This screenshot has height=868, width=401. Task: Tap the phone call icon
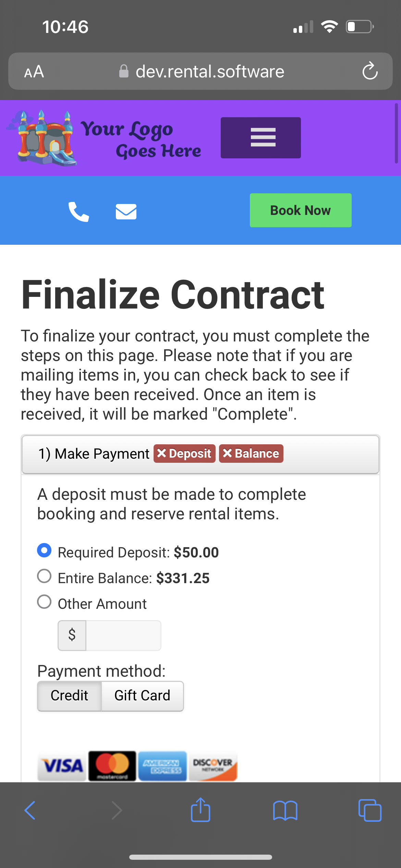pos(78,212)
